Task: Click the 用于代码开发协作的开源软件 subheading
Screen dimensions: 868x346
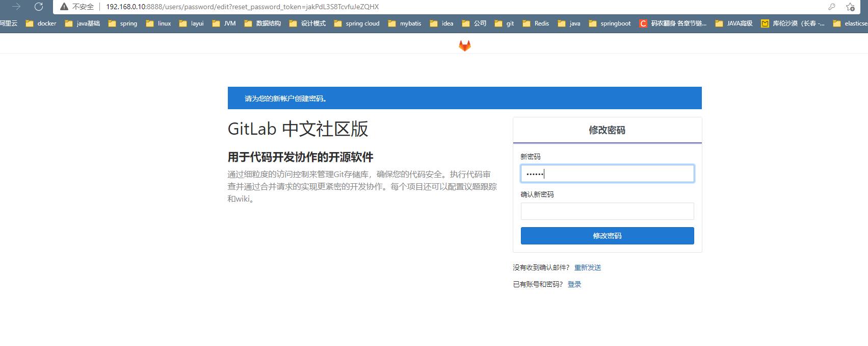Action: click(300, 157)
